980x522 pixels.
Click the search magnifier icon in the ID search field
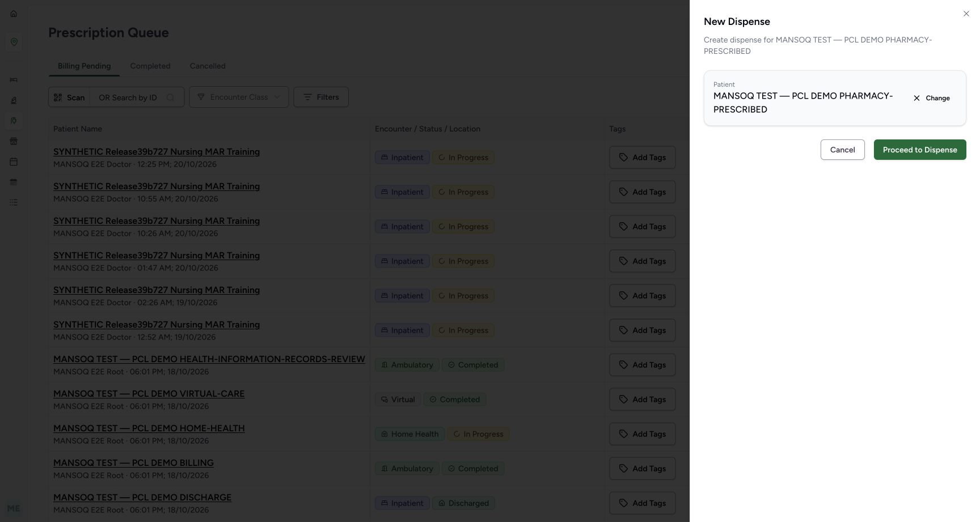pyautogui.click(x=170, y=97)
